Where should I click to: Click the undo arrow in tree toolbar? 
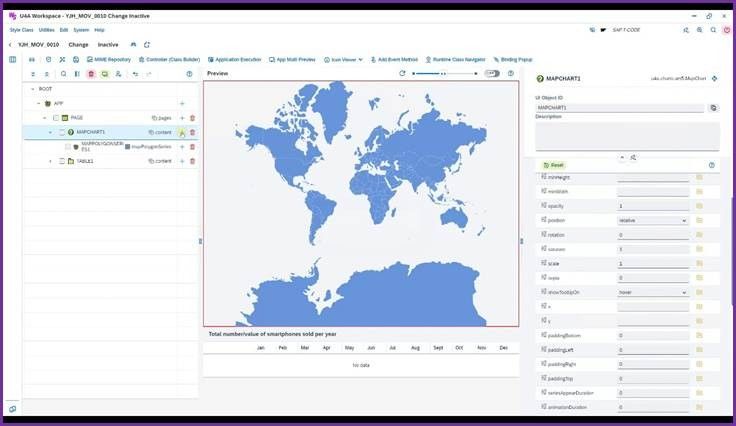pyautogui.click(x=135, y=74)
